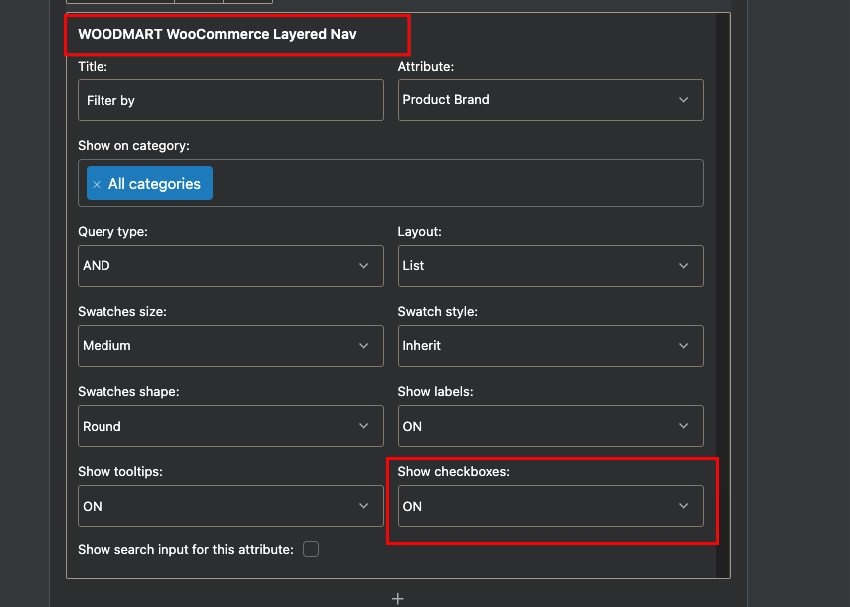Click the Show checkboxes label
The width and height of the screenshot is (850, 607).
454,472
